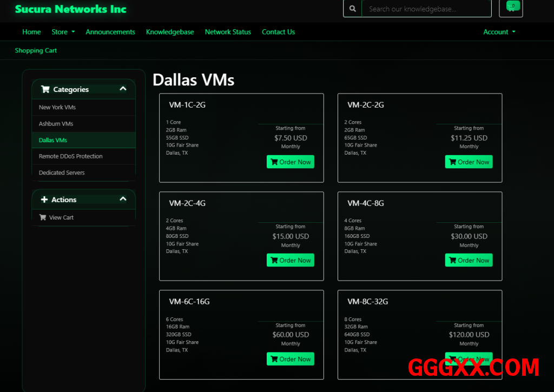
Task: Order the VM-6C-16G plan
Action: click(290, 359)
